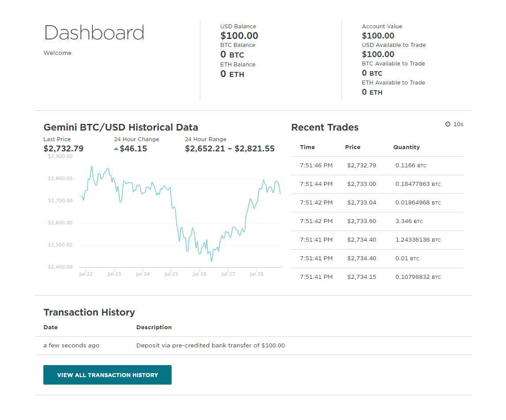The width and height of the screenshot is (506, 420).
Task: Click the 24 Hour Range figure
Action: point(230,148)
